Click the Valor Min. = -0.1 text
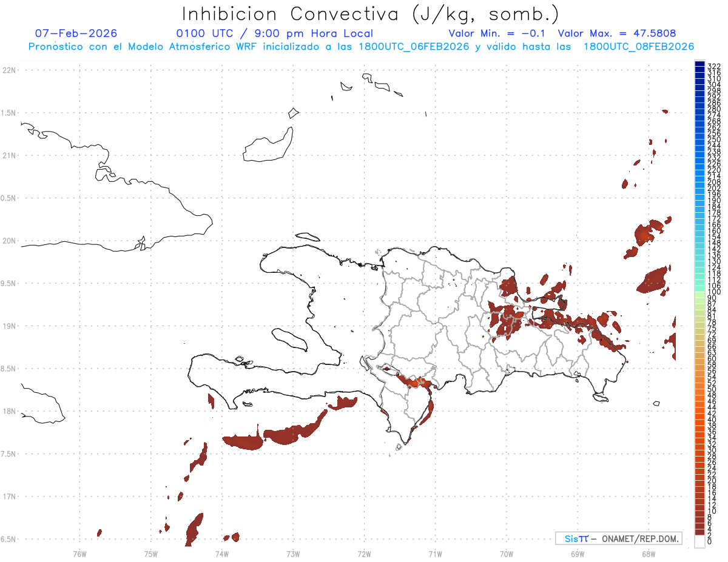This screenshot has width=728, height=562. 498,33
